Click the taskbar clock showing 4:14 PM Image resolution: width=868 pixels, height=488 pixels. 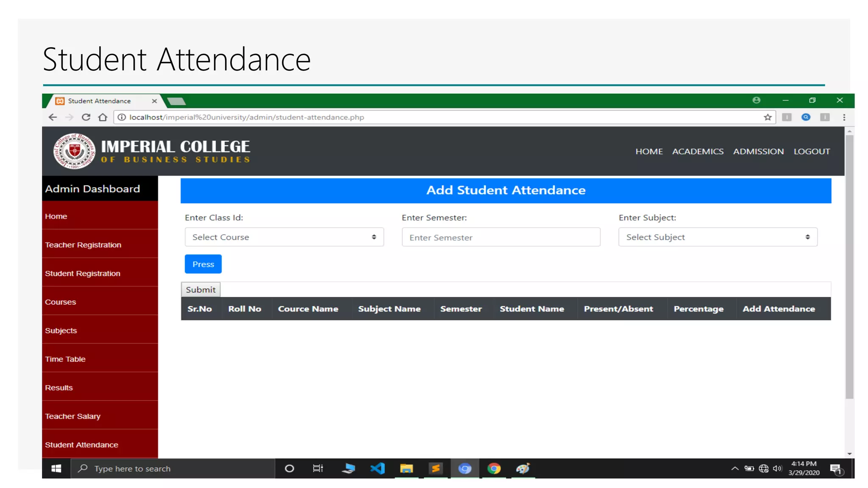click(804, 468)
